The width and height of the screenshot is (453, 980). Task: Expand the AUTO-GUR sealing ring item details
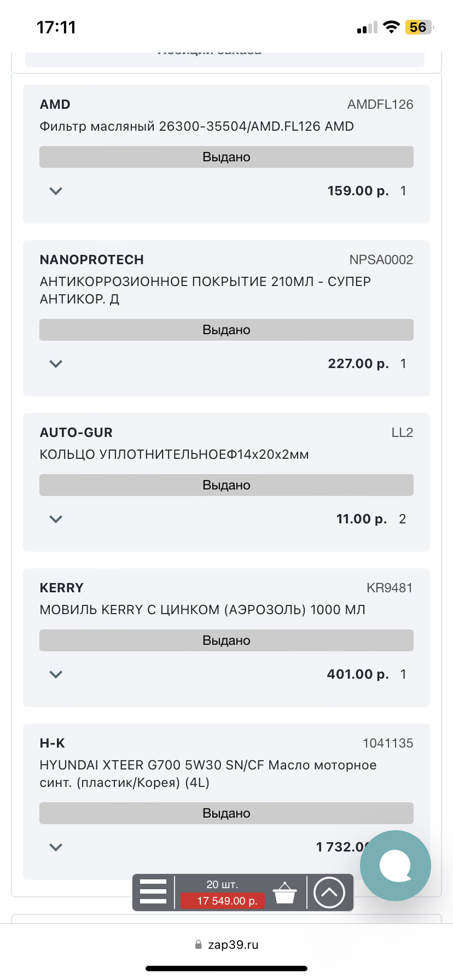56,519
